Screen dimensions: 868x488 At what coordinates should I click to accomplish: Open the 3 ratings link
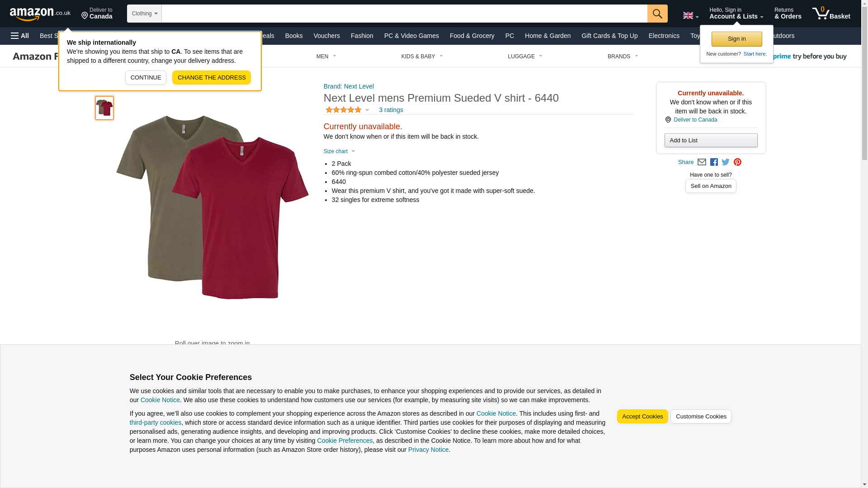pos(391,110)
